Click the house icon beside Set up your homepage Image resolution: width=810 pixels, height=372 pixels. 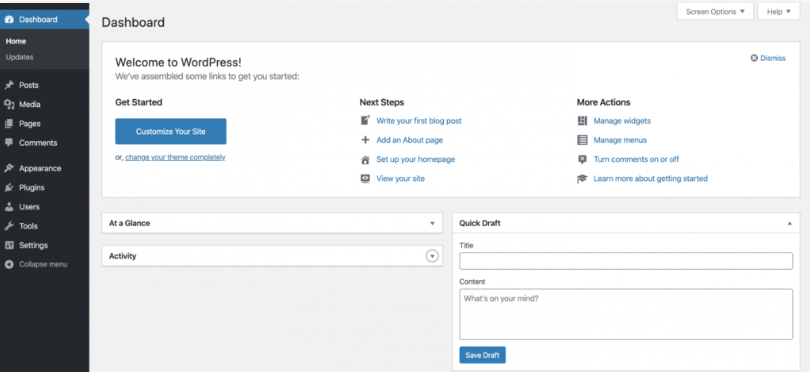coord(365,160)
